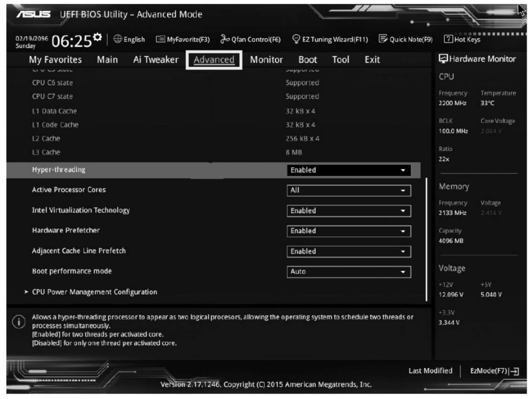The image size is (532, 399).
Task: Click the Hot Keys question mark icon
Action: tap(448, 39)
